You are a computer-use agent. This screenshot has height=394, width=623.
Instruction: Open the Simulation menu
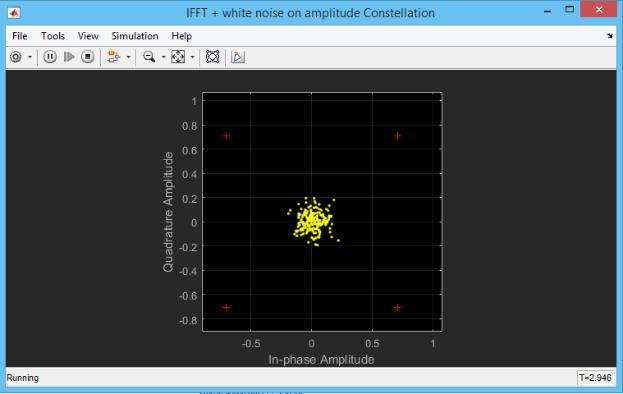(x=135, y=36)
